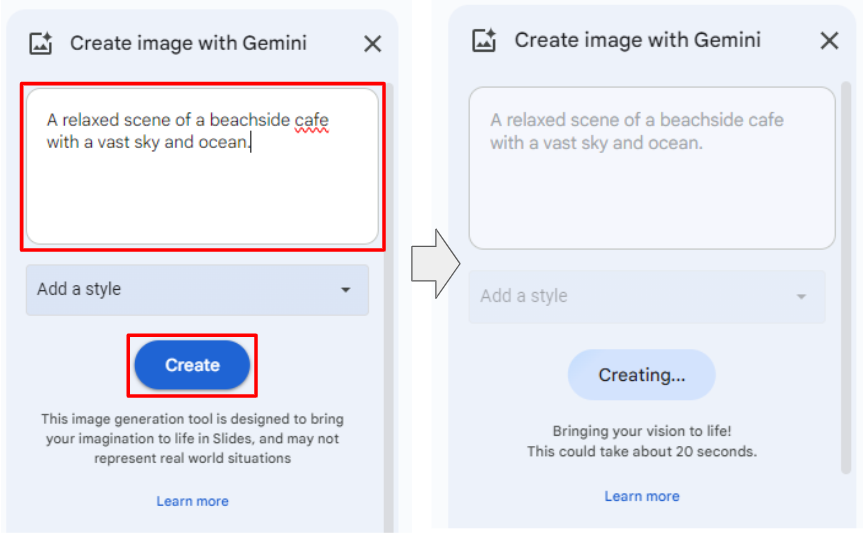This screenshot has width=863, height=536.
Task: Click the misspelled word "cafe" in left prompt
Action: point(312,121)
